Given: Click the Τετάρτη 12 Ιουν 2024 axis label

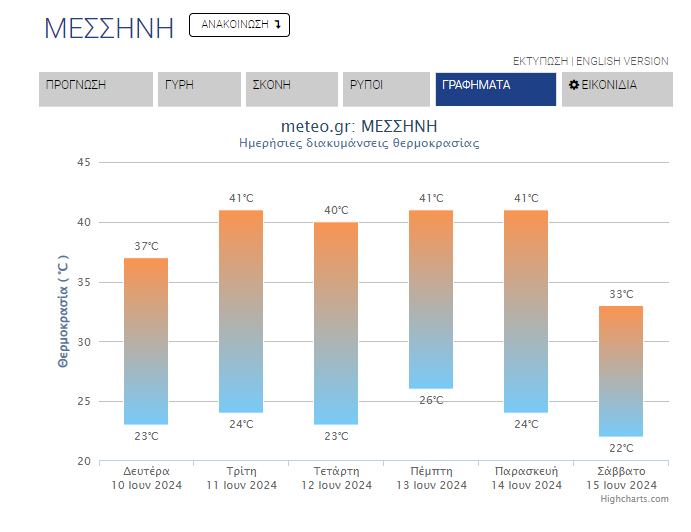Looking at the screenshot, I should pyautogui.click(x=336, y=478).
